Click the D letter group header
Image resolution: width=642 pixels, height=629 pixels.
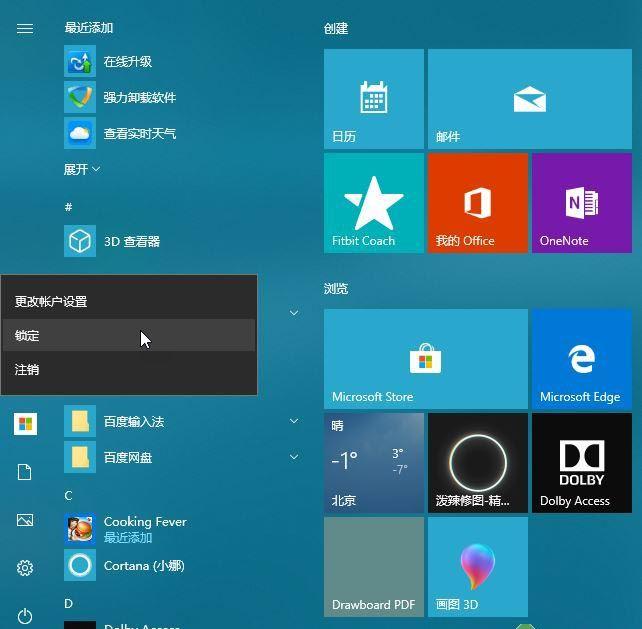coord(68,604)
